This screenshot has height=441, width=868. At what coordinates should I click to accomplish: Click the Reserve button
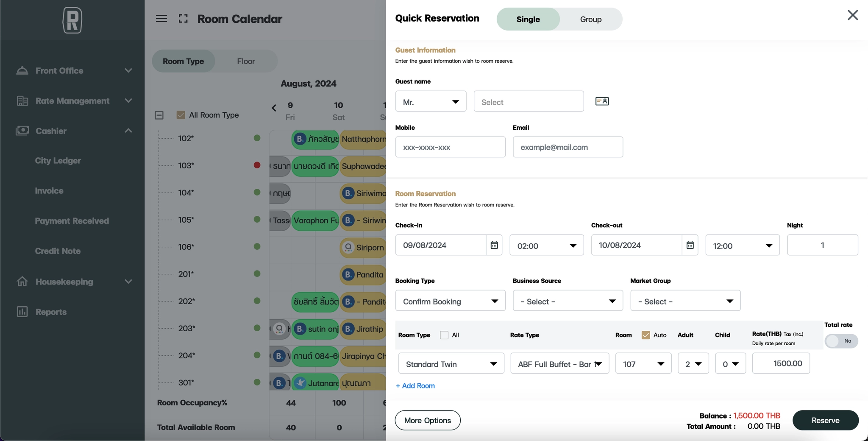coord(825,420)
